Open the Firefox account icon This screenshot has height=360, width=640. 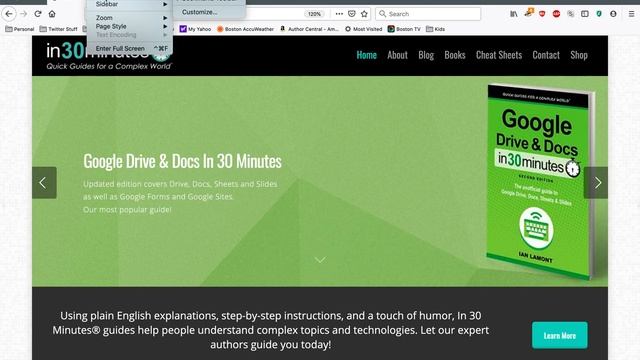613,14
